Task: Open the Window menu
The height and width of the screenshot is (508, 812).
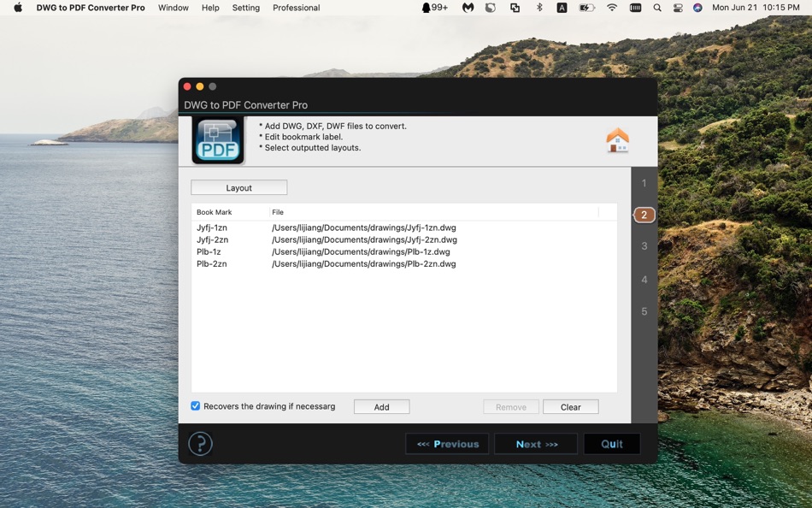Action: click(173, 7)
